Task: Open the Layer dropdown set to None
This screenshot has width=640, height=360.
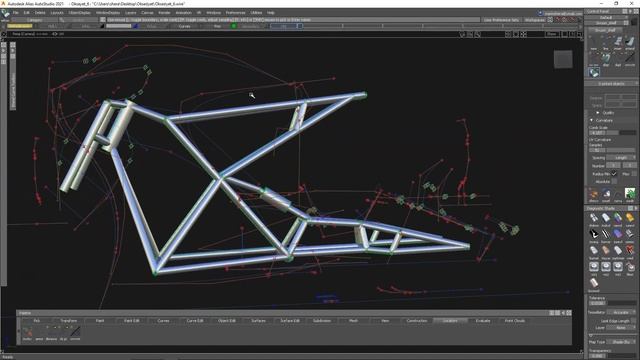Action: [x=621, y=328]
